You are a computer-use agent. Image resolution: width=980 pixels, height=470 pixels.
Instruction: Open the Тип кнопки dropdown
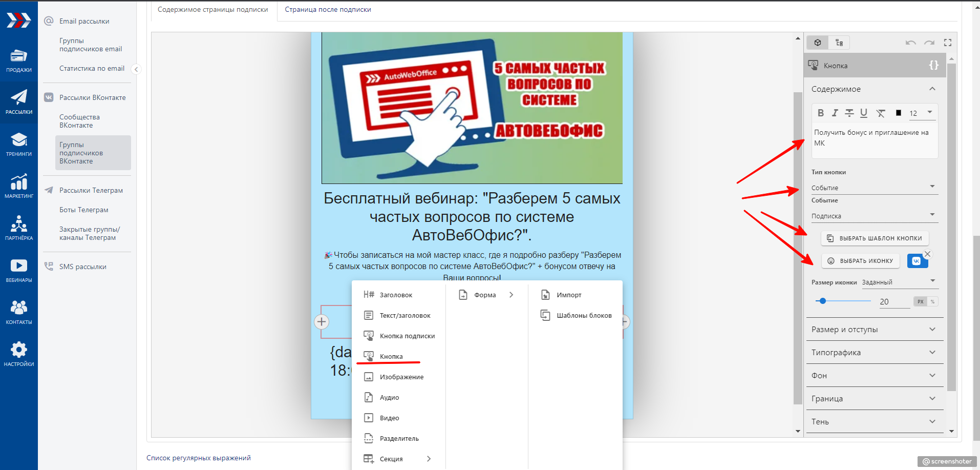click(x=874, y=188)
